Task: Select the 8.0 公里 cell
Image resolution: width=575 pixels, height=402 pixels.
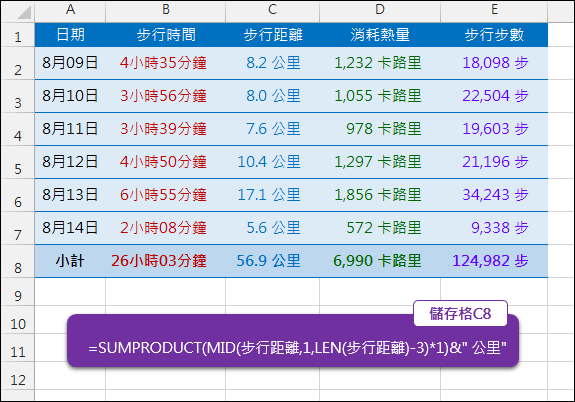Action: (272, 96)
